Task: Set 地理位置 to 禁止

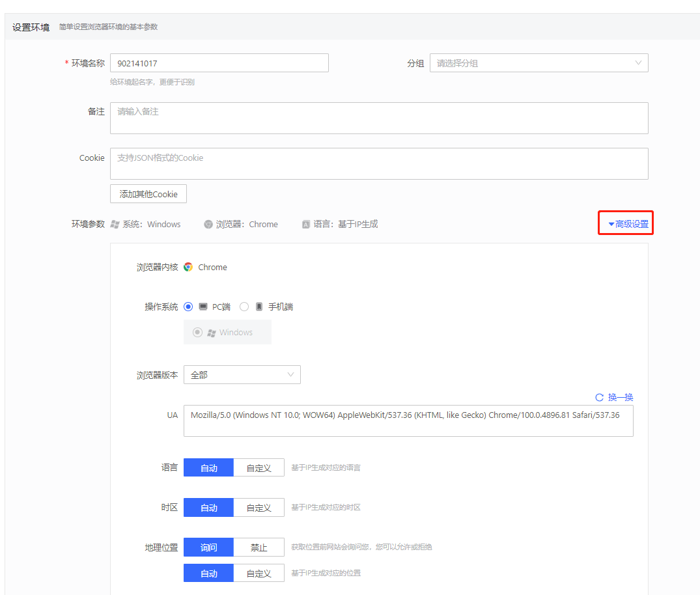Action: [259, 547]
